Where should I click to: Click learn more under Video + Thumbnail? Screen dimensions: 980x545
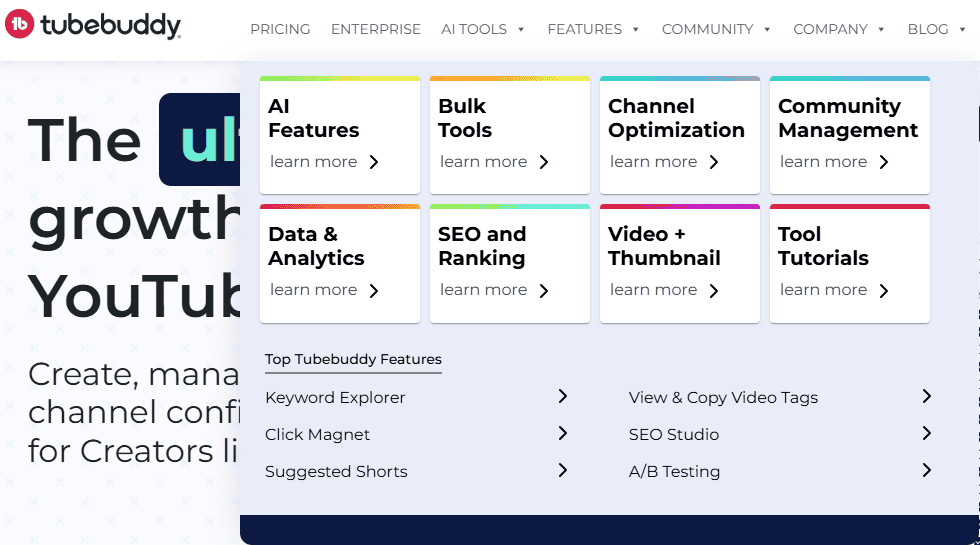(x=654, y=290)
